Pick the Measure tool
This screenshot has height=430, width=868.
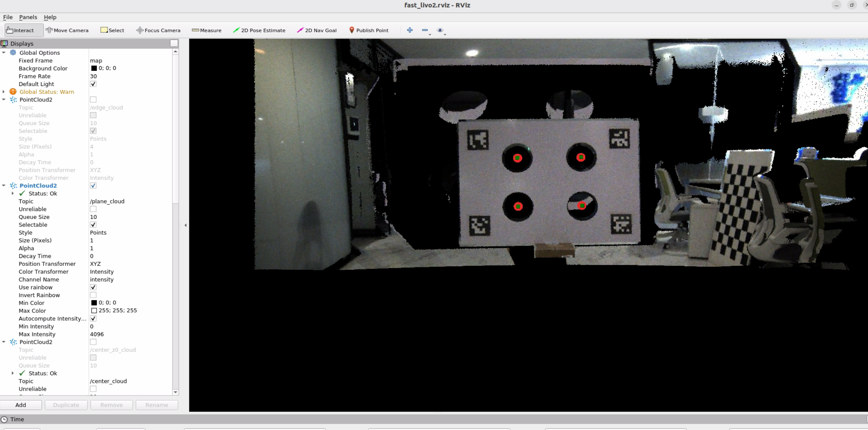(207, 30)
